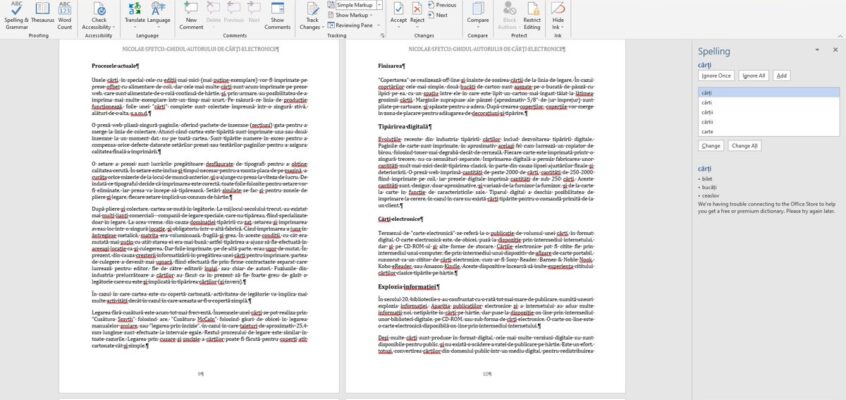846x400 pixels.
Task: Open the Tracking group dialog launcher
Action: point(383,36)
